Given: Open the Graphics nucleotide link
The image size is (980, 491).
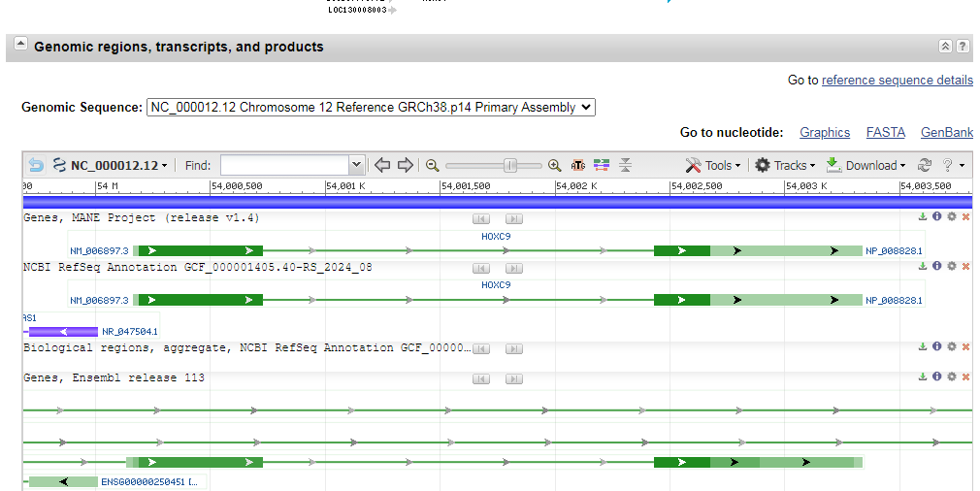Looking at the screenshot, I should [825, 132].
